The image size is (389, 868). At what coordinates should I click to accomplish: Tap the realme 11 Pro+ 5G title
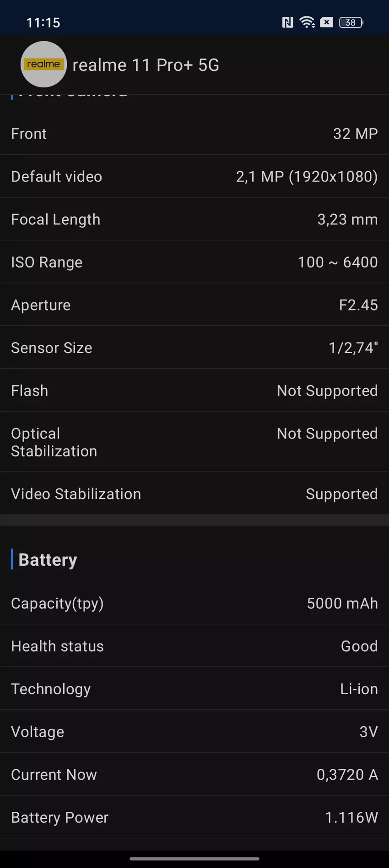[x=146, y=65]
